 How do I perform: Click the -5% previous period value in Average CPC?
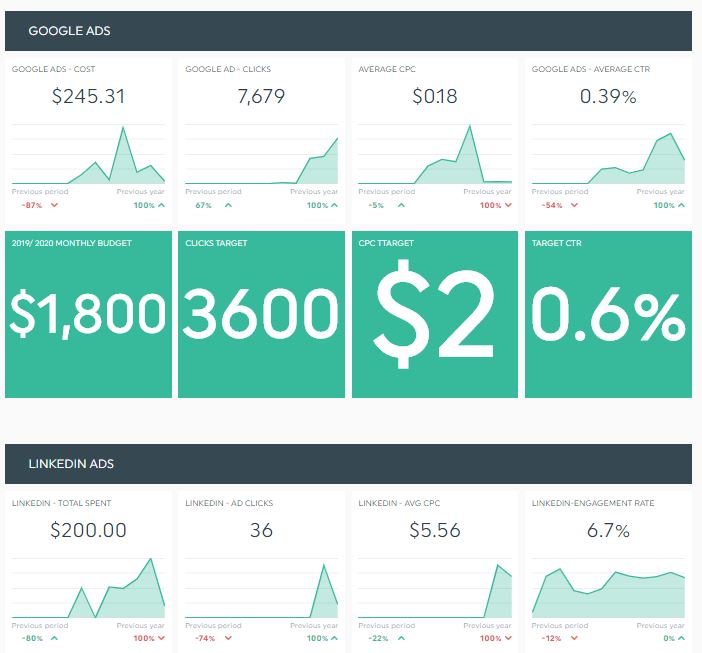point(376,205)
